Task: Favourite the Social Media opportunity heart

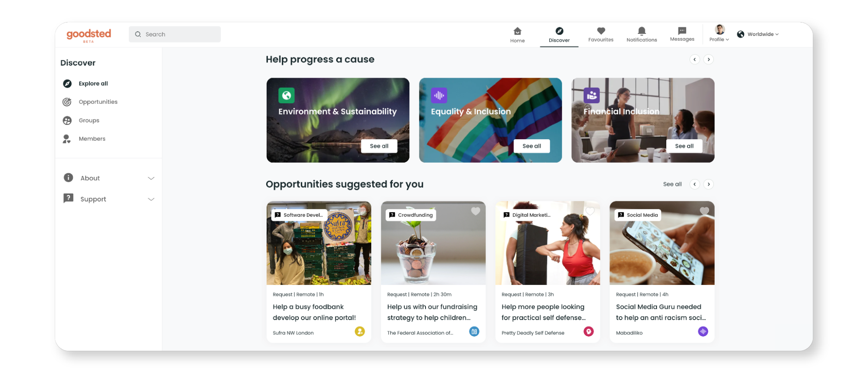Action: (704, 211)
